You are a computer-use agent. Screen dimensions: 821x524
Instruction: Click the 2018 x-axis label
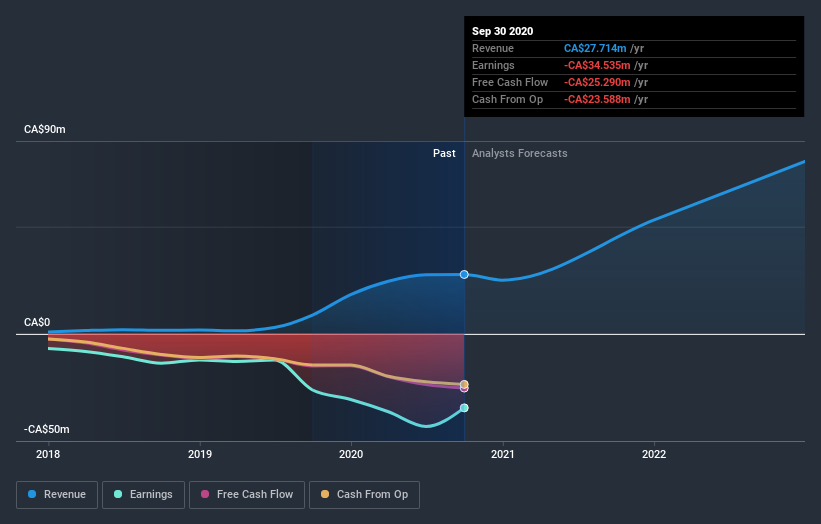[x=48, y=454]
